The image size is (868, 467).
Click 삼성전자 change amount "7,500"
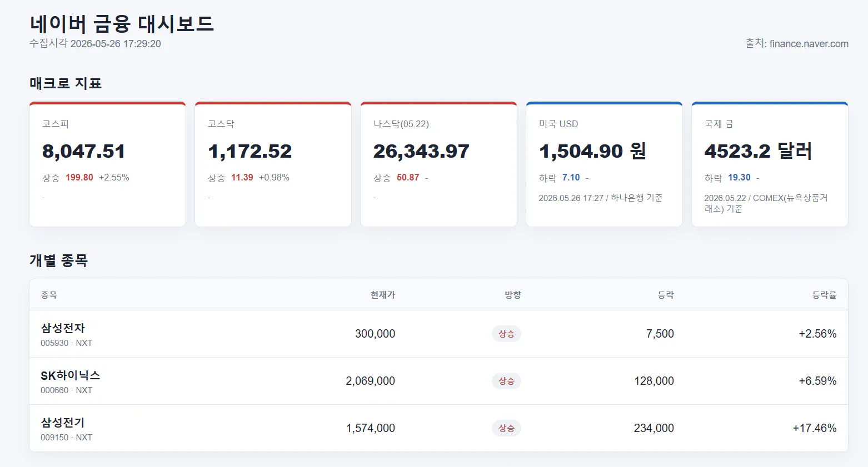click(x=660, y=334)
